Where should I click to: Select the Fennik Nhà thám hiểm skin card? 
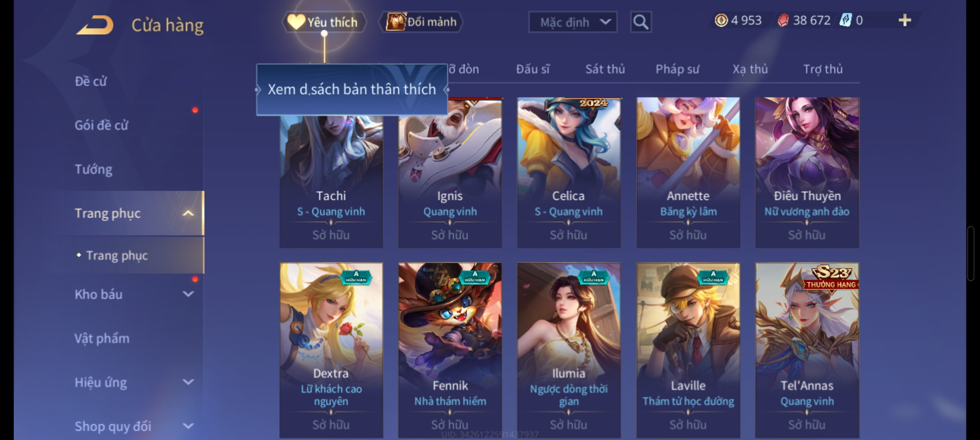pyautogui.click(x=450, y=350)
